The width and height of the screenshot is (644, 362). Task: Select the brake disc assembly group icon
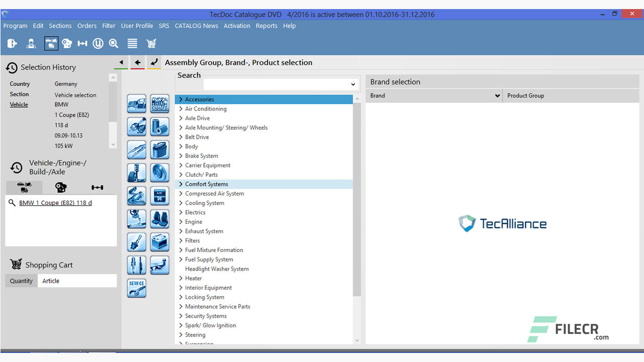pyautogui.click(x=160, y=173)
